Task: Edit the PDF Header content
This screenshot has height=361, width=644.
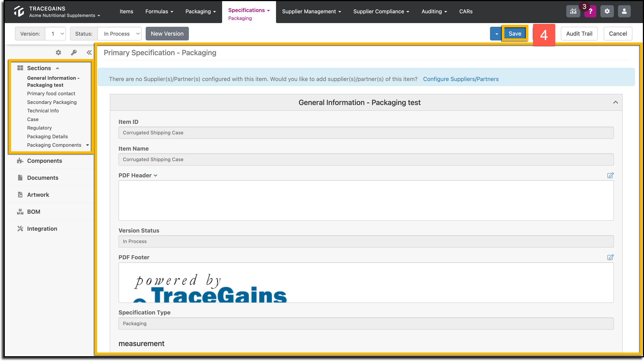Action: (610, 175)
